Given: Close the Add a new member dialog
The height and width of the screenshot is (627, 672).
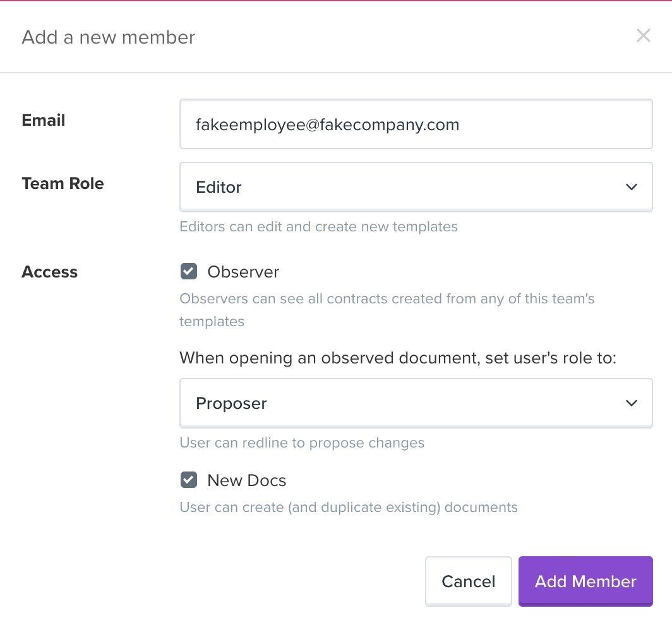Looking at the screenshot, I should click(643, 36).
